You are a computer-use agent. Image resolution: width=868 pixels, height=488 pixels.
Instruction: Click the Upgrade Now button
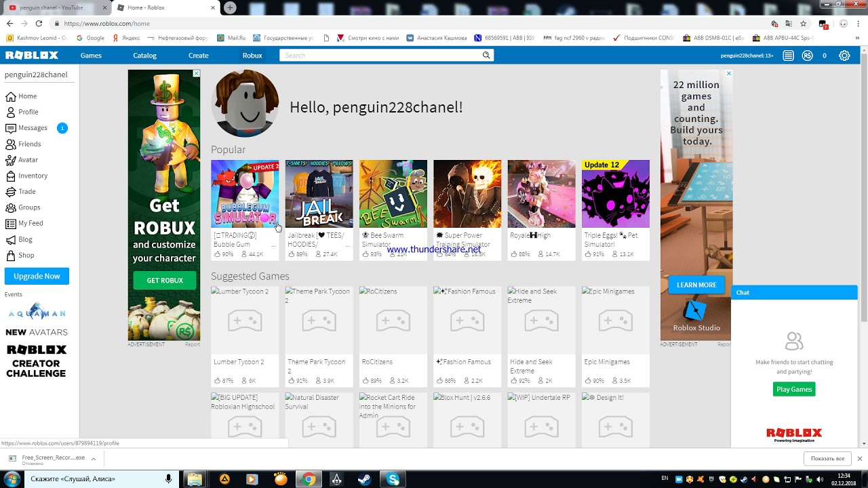click(x=37, y=276)
